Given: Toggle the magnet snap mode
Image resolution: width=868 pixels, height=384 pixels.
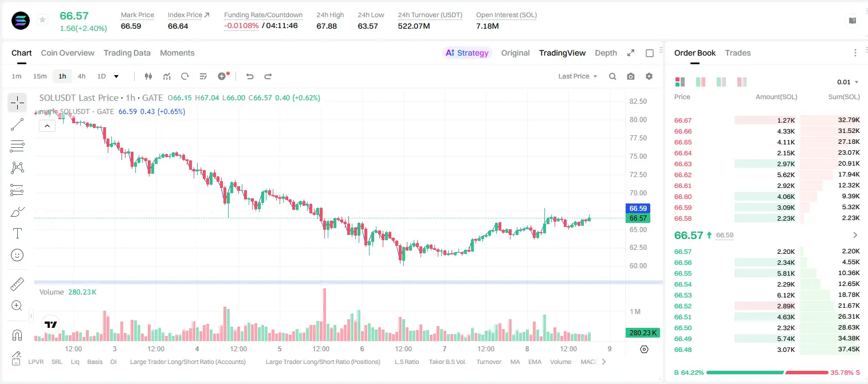Looking at the screenshot, I should click(17, 335).
